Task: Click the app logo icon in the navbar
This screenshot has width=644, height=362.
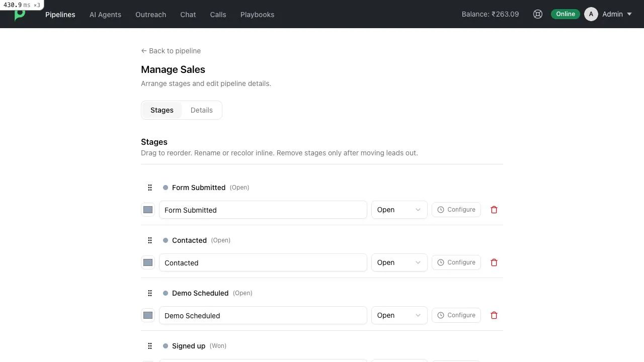Action: tap(20, 15)
